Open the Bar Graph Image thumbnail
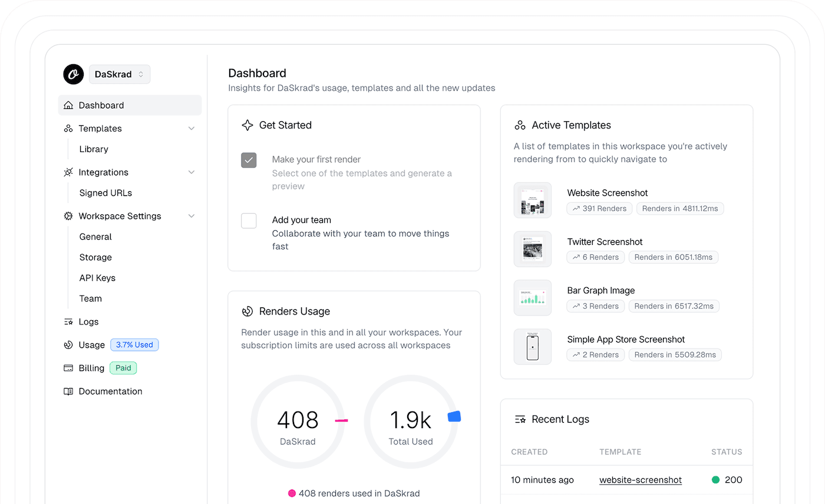825x504 pixels. click(533, 298)
